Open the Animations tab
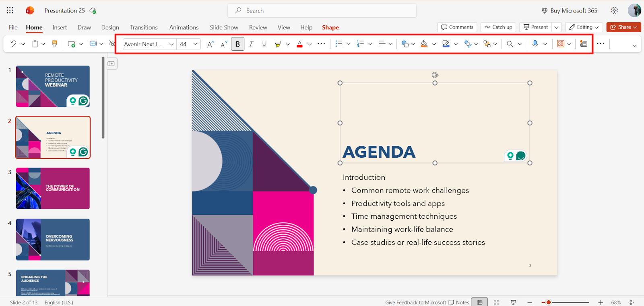The image size is (644, 306). (184, 27)
